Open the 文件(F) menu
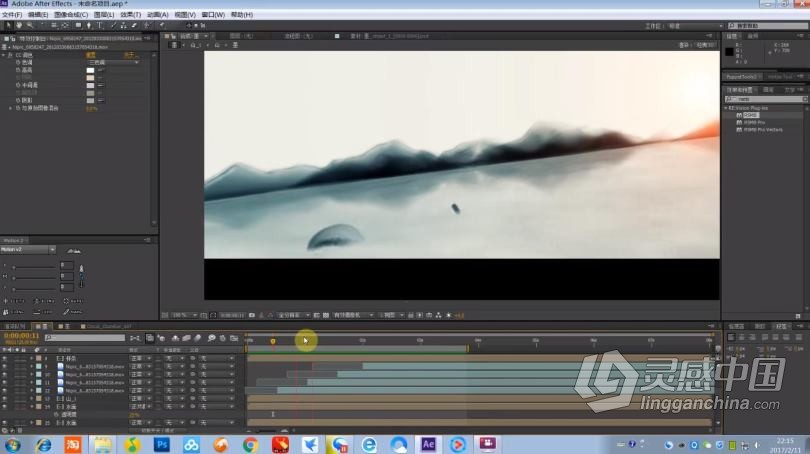Viewport: 810px width, 454px height. (x=12, y=15)
